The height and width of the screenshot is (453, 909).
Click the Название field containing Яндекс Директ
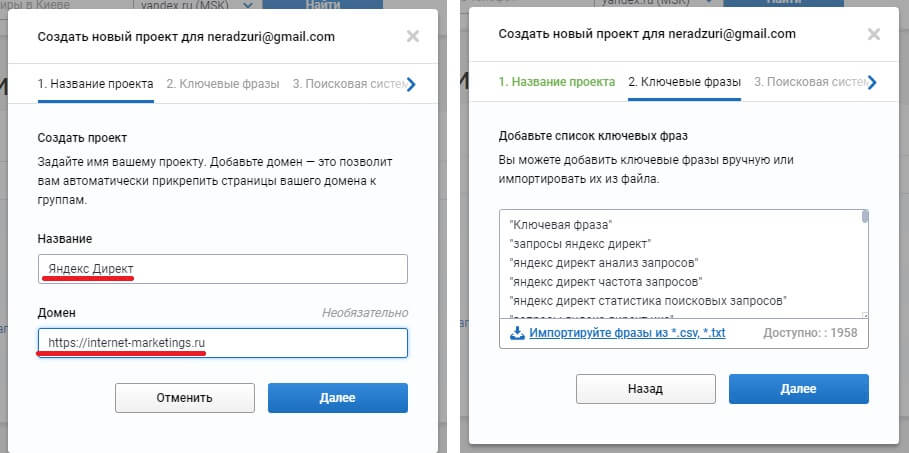(222, 269)
